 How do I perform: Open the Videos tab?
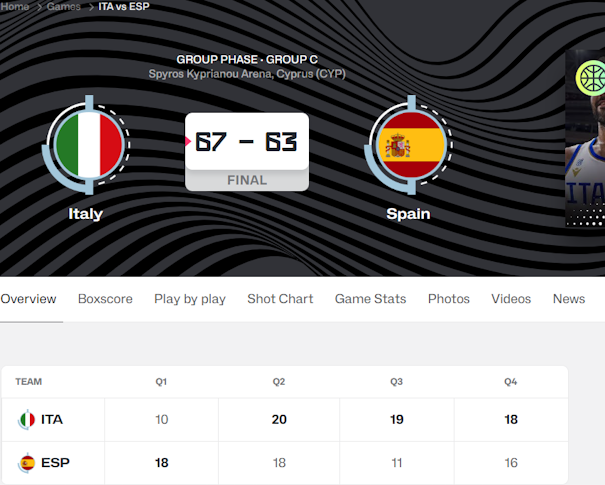coord(511,299)
